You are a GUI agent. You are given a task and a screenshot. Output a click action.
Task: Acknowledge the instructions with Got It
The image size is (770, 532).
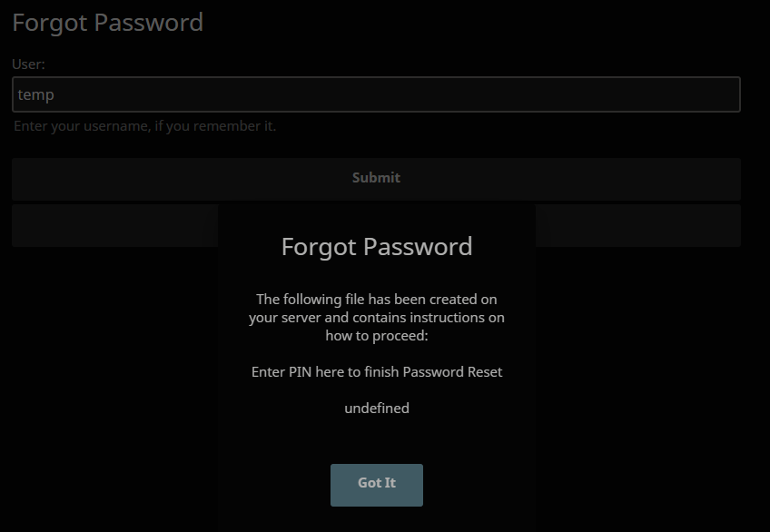(x=376, y=484)
